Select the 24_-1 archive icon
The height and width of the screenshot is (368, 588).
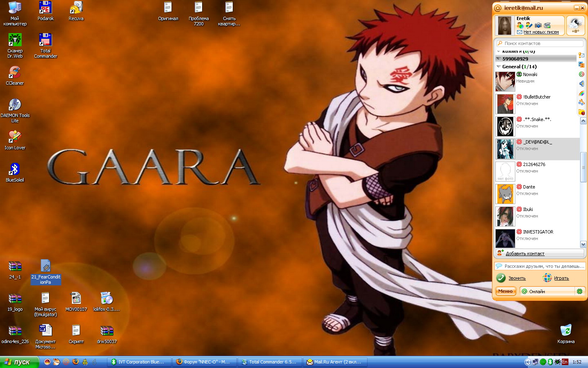[15, 269]
